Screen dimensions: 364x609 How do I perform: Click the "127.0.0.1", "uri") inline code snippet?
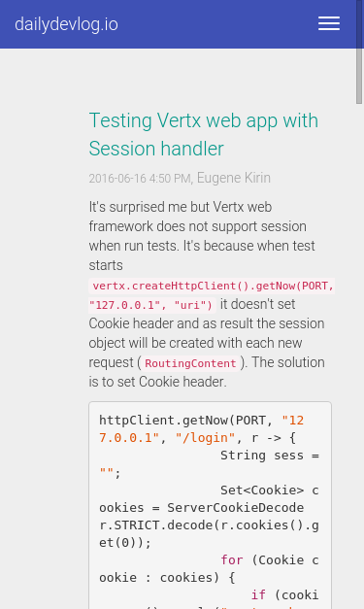coord(152,305)
